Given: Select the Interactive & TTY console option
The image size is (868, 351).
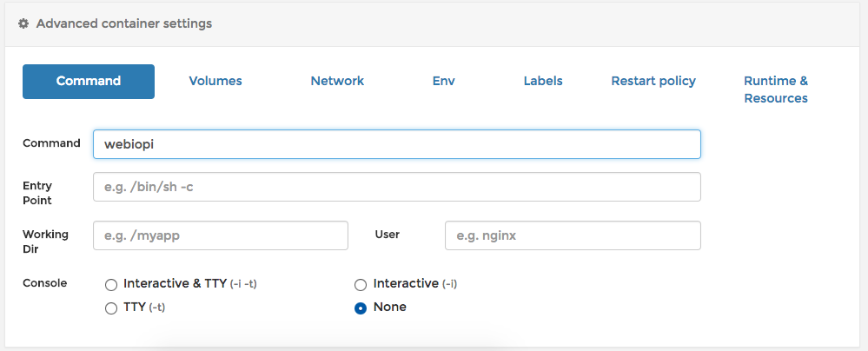Looking at the screenshot, I should [x=110, y=284].
